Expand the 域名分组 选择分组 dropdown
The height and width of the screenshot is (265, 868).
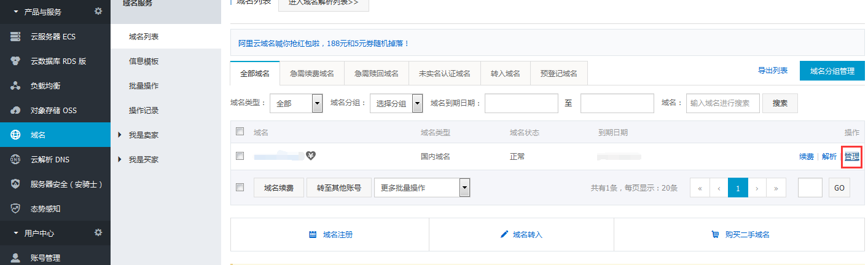396,103
